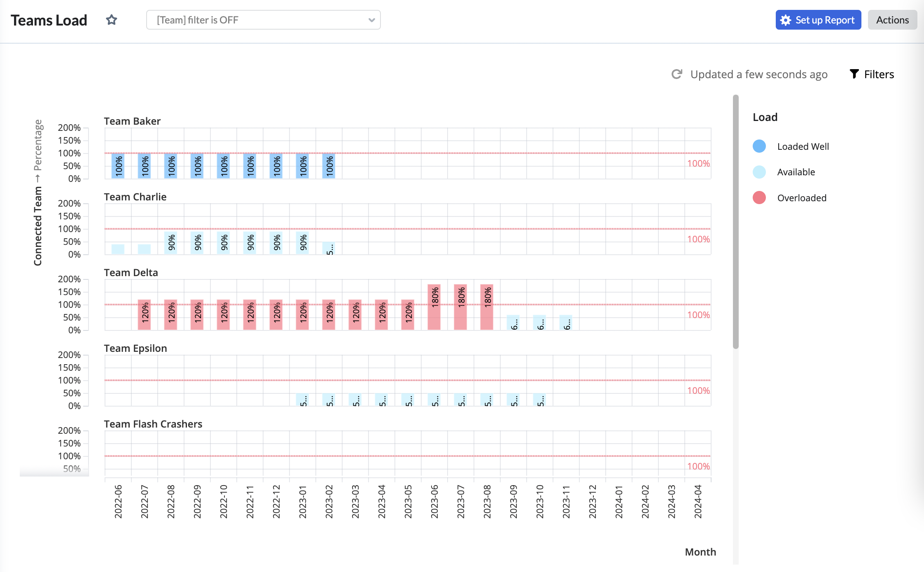Toggle visibility of the Loaded Well series

[803, 146]
